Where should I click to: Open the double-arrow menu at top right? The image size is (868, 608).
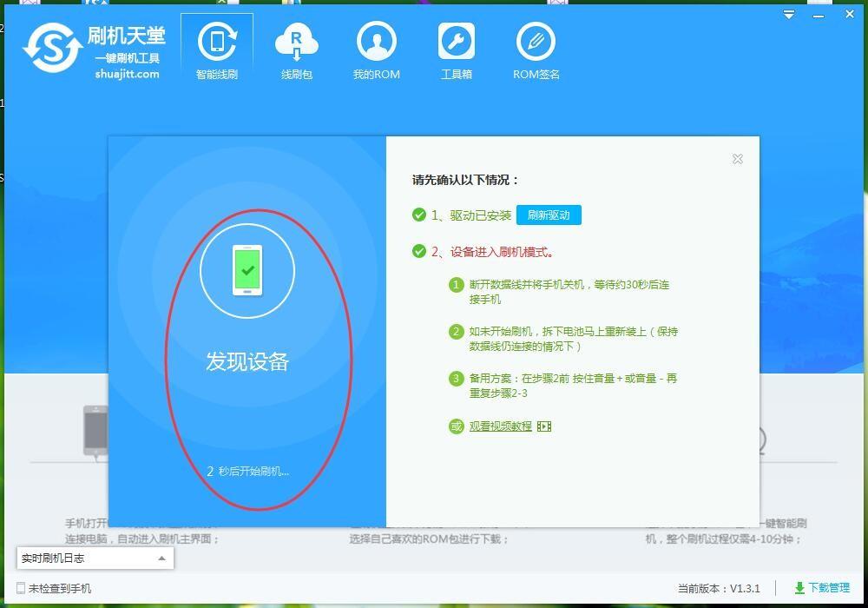tap(788, 14)
